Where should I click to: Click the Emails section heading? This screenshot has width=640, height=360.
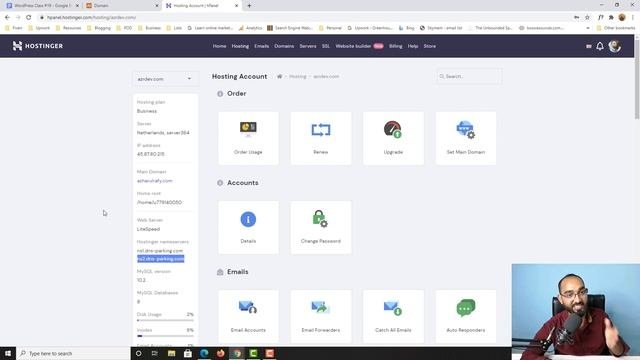pyautogui.click(x=238, y=272)
